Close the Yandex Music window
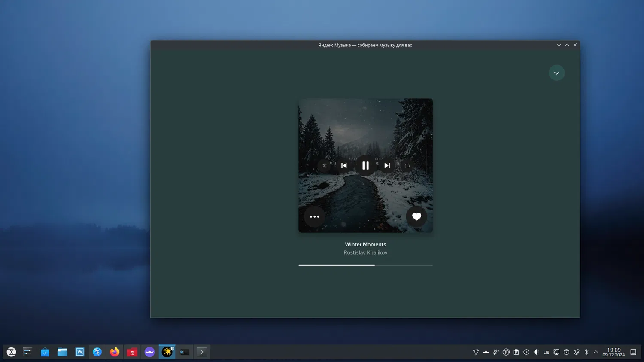The height and width of the screenshot is (362, 644). pos(575,45)
